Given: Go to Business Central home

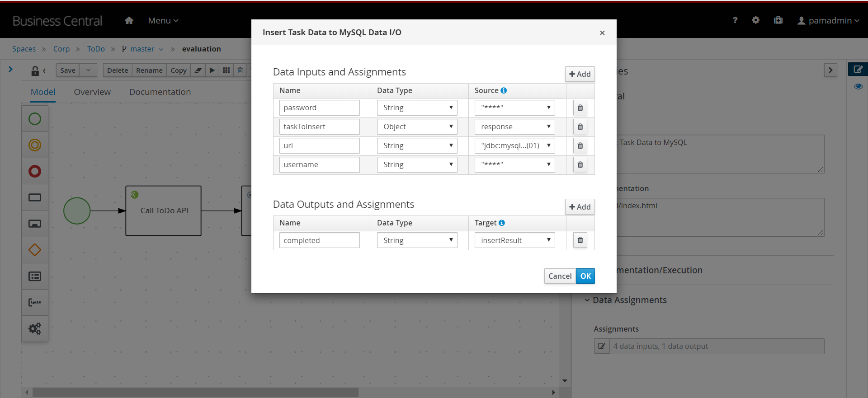Looking at the screenshot, I should [x=129, y=20].
